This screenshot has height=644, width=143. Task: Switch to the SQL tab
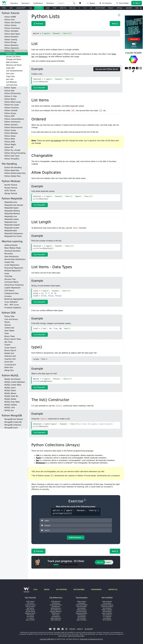coord(31,8)
